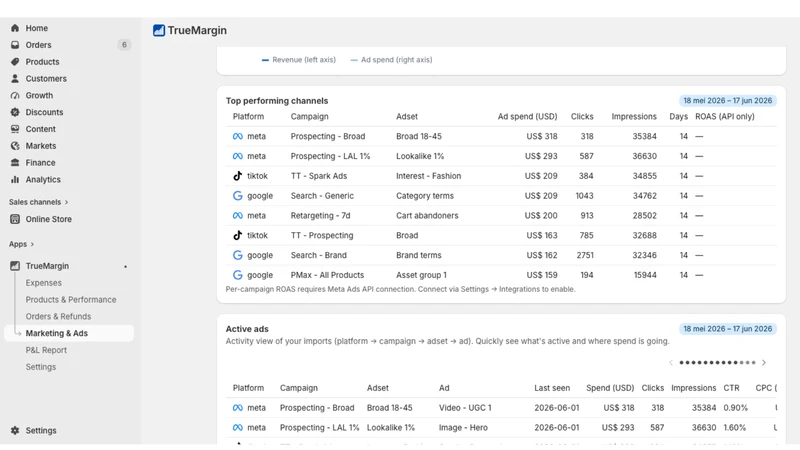The image size is (800, 450).
Task: Select the Markets globe icon
Action: [15, 146]
